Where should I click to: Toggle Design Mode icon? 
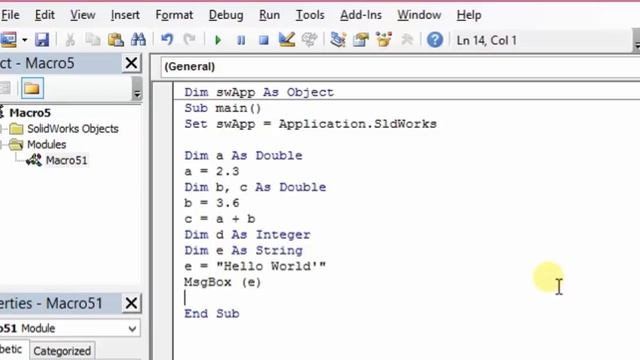tap(287, 40)
